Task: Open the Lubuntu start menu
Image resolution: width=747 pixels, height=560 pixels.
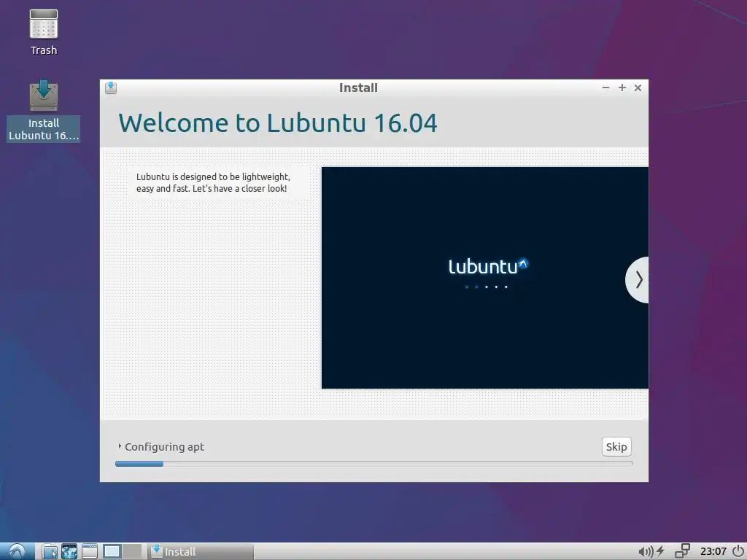Action: point(18,551)
